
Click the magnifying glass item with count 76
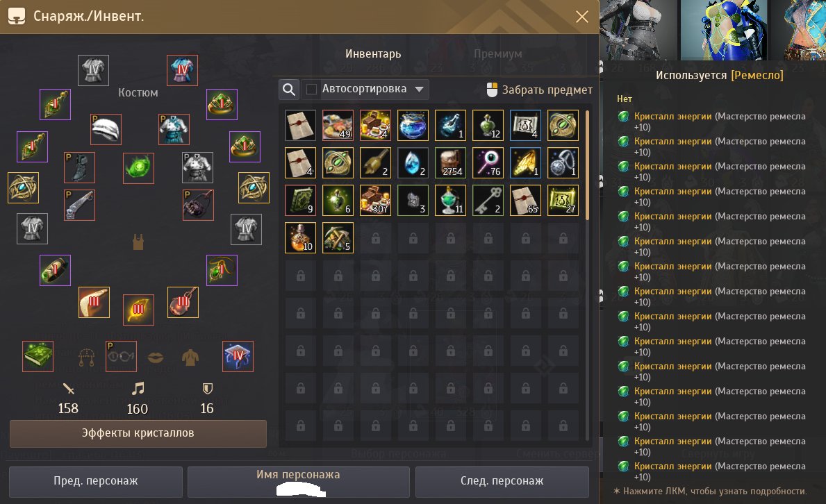coord(488,162)
